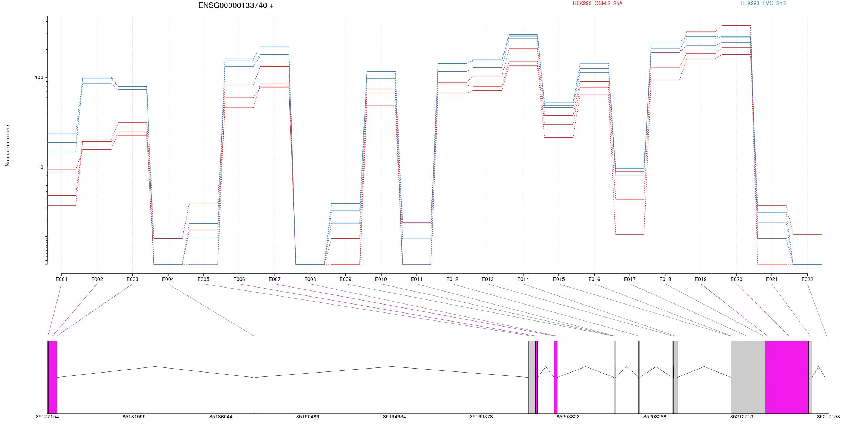Click the white exon box near 85186044
Image resolution: width=868 pixels, height=434 pixels.
coord(254,377)
